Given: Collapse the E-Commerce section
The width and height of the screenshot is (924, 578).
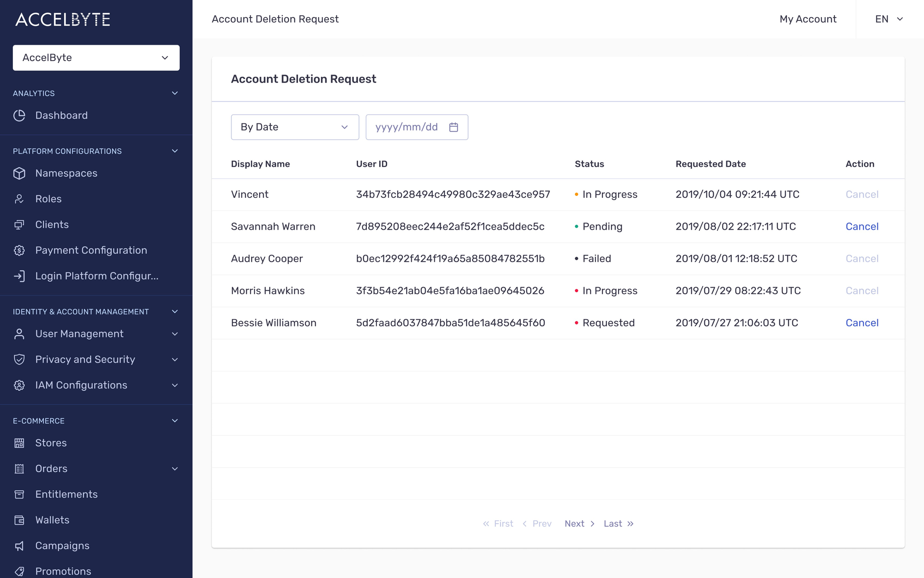Looking at the screenshot, I should [x=175, y=421].
